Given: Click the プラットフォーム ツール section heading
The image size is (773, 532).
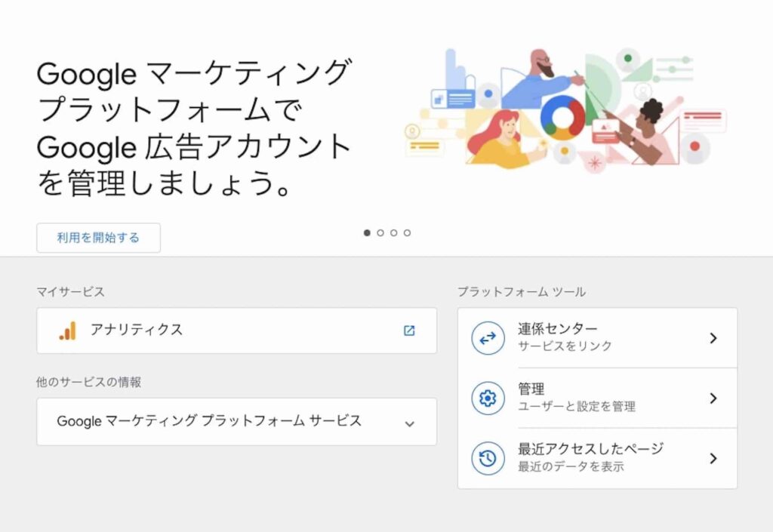Looking at the screenshot, I should 522,291.
